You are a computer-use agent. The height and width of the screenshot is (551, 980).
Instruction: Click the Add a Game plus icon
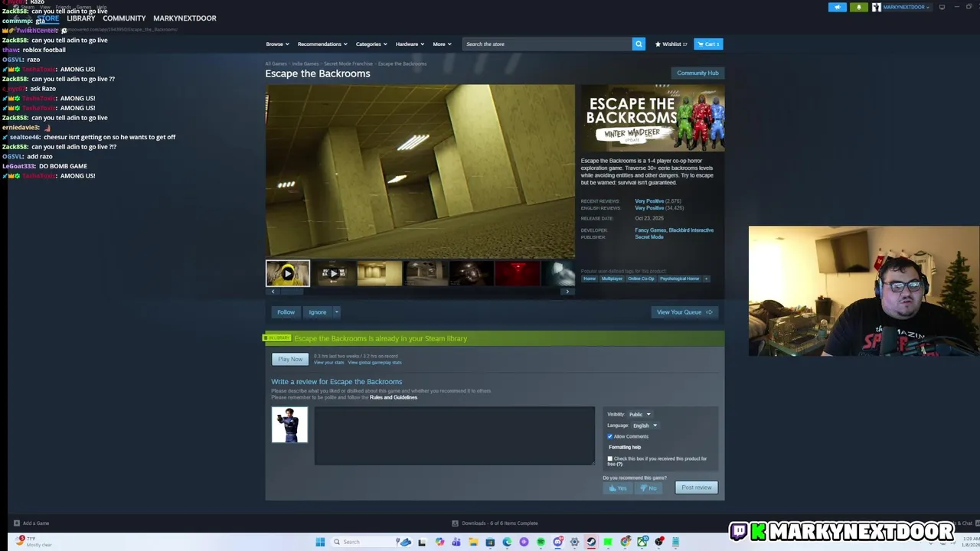[x=16, y=523]
